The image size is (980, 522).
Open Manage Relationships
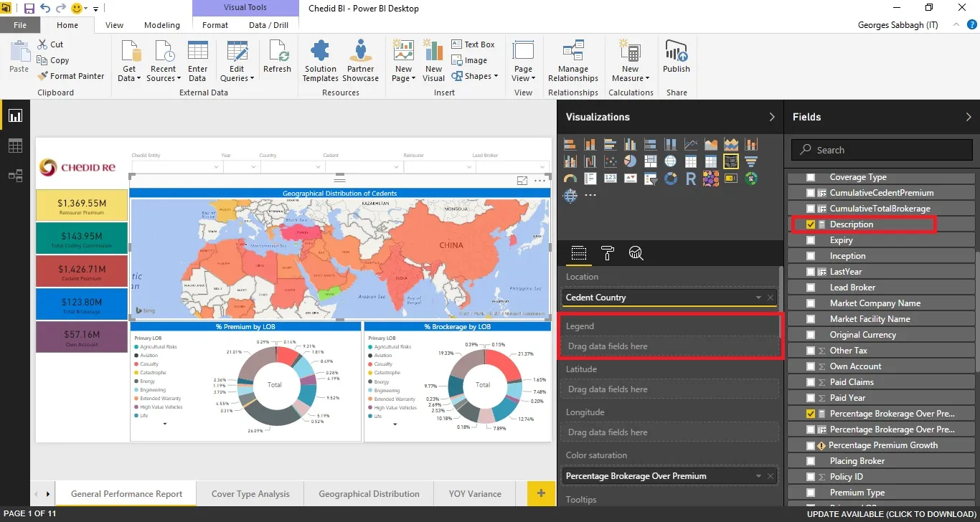pyautogui.click(x=573, y=61)
